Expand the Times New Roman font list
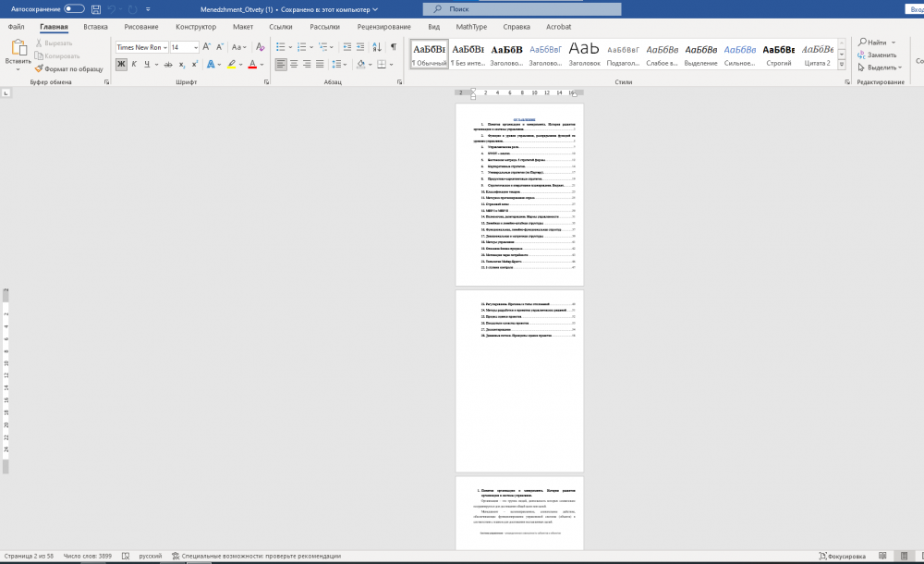This screenshot has height=564, width=924. tap(164, 46)
